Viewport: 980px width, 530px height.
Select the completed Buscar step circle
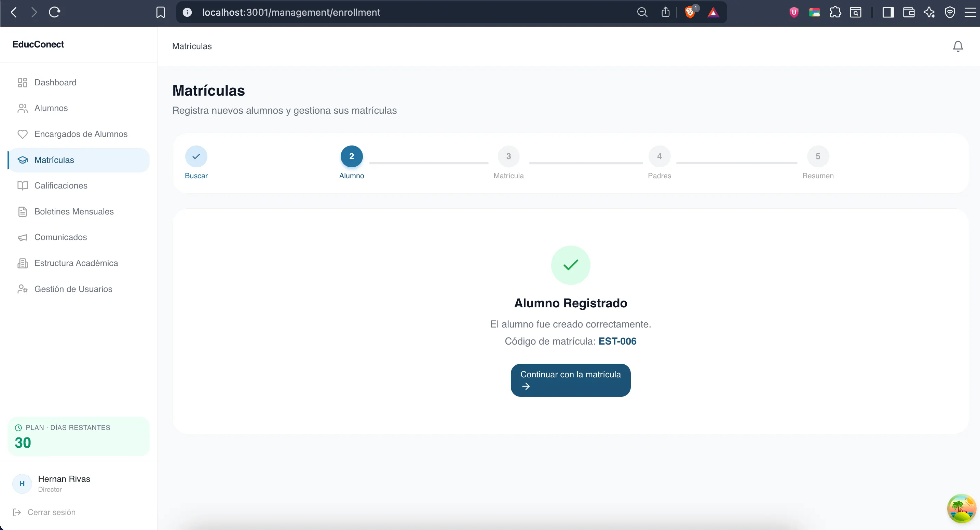click(196, 156)
